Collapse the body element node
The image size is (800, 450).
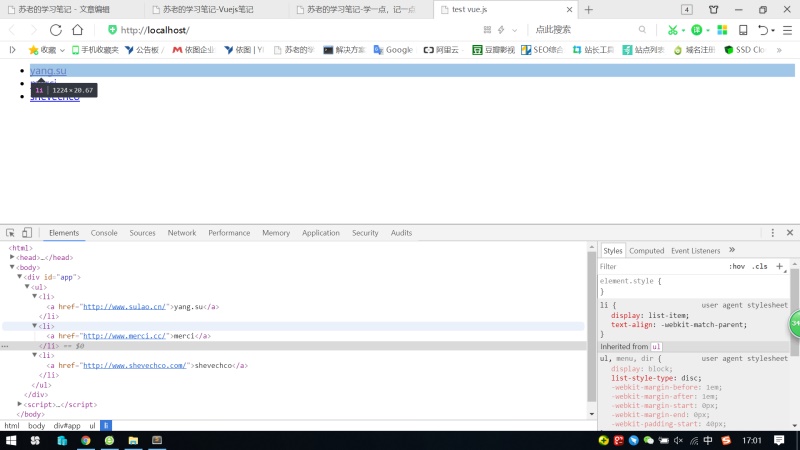pos(12,267)
